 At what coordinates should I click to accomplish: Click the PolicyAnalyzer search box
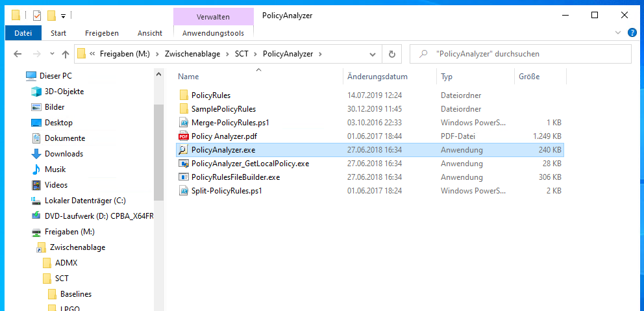[521, 54]
